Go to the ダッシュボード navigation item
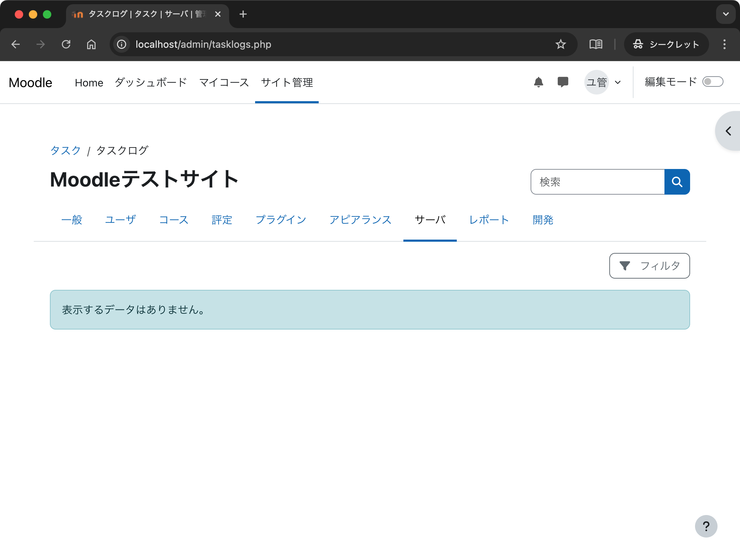This screenshot has width=740, height=560. coord(151,83)
